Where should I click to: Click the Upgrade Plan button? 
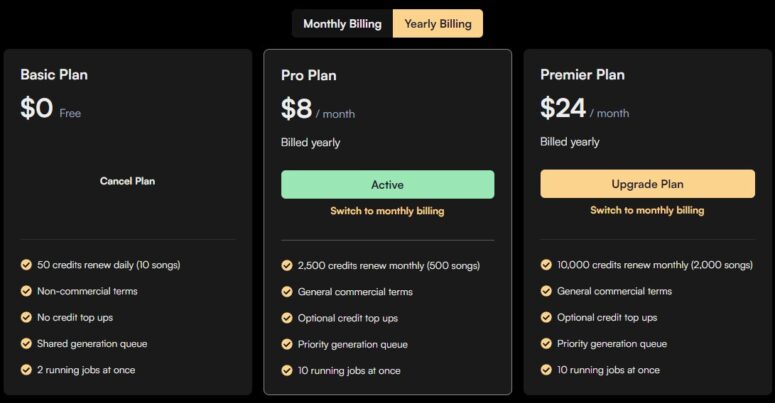click(647, 184)
